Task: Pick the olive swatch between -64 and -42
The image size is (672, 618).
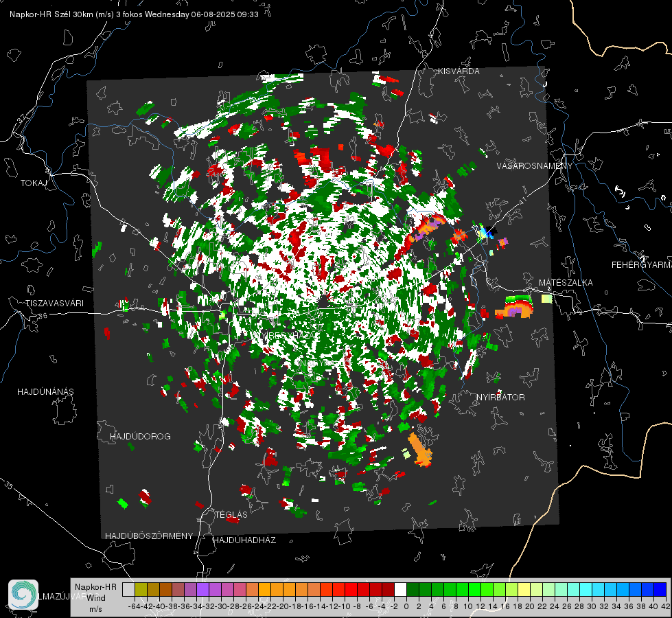Action: click(x=141, y=589)
